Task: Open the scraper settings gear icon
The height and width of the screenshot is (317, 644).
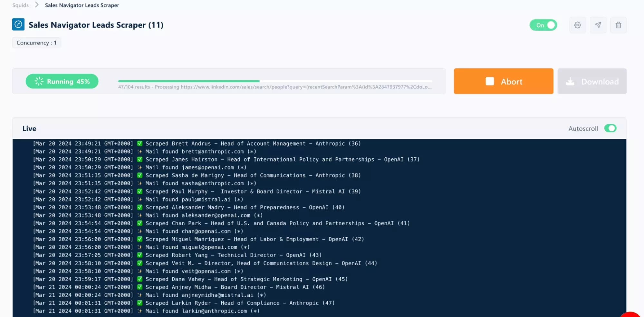Action: tap(577, 25)
